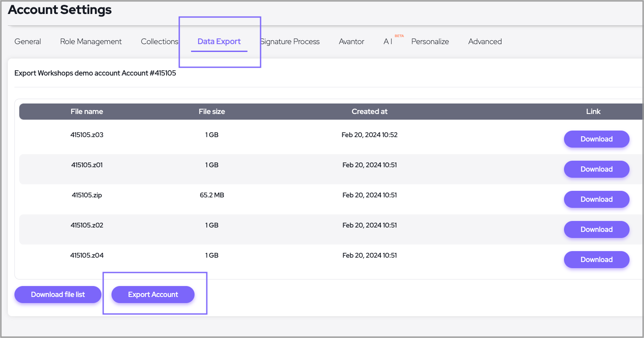Open the Avantor tab

tap(352, 41)
